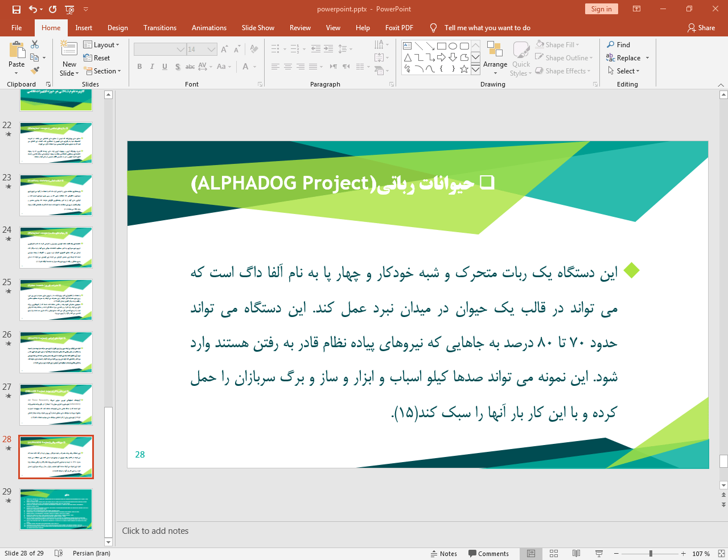Open Reading View from status bar

(576, 554)
